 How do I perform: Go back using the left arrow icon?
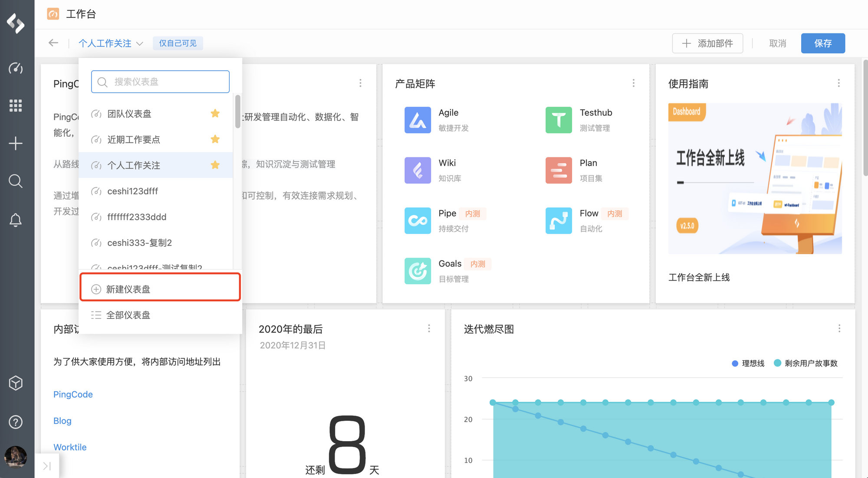[x=53, y=43]
